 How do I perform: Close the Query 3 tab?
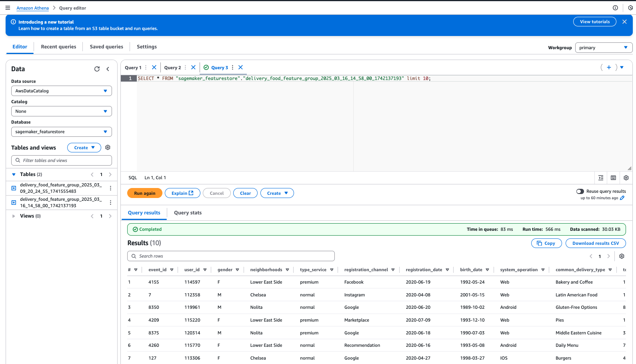pyautogui.click(x=240, y=67)
